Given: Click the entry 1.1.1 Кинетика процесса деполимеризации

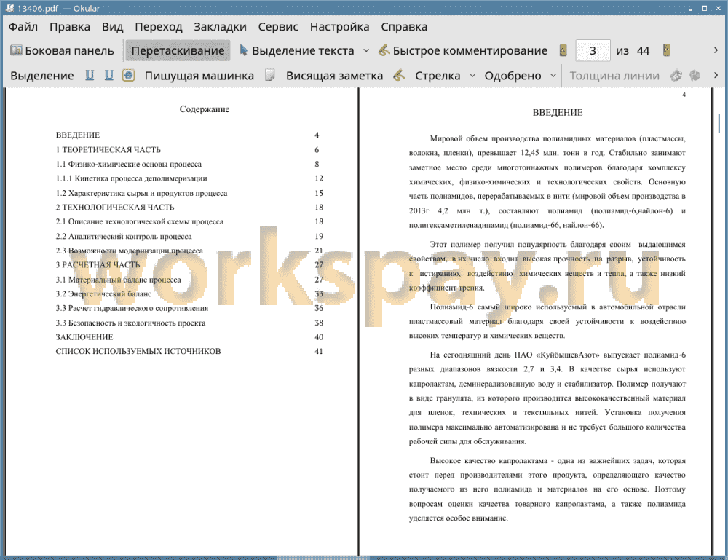Looking at the screenshot, I should coord(131,178).
